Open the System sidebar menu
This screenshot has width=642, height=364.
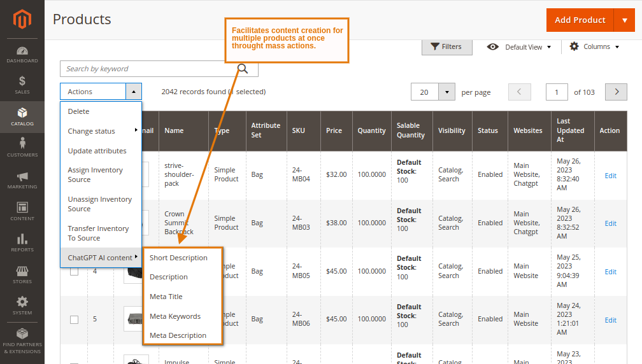coord(22,306)
